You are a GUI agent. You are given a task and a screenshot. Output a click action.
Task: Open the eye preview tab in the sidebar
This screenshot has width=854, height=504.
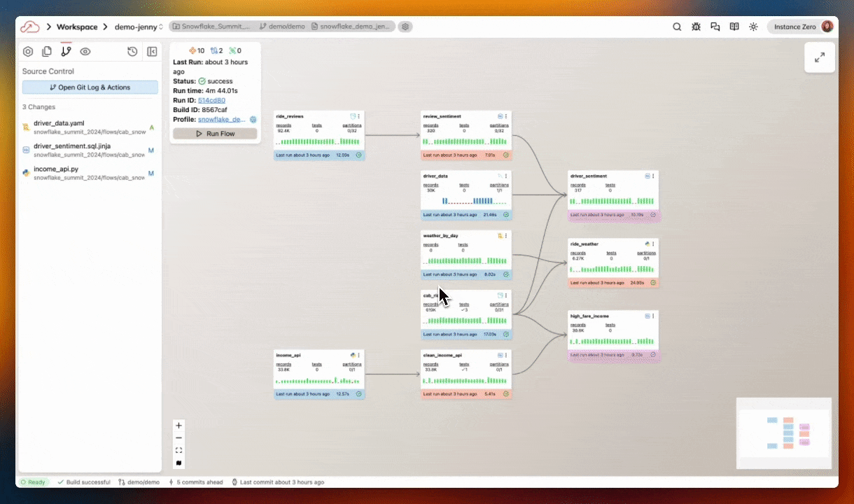85,51
